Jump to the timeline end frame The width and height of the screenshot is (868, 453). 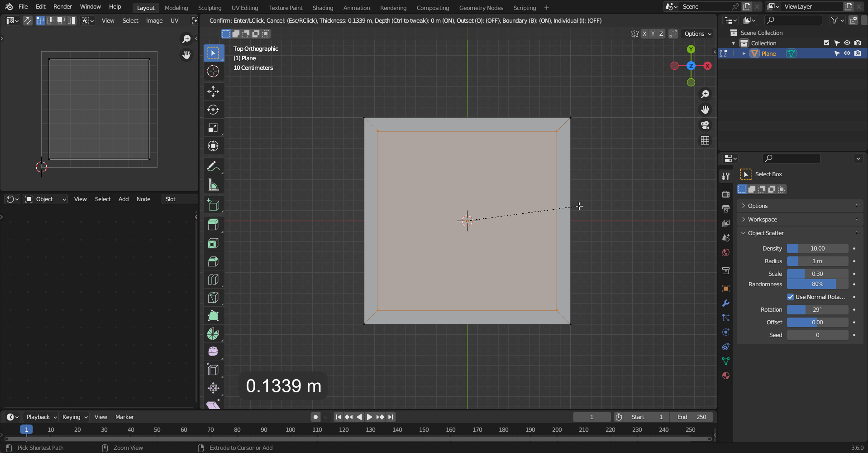click(391, 417)
